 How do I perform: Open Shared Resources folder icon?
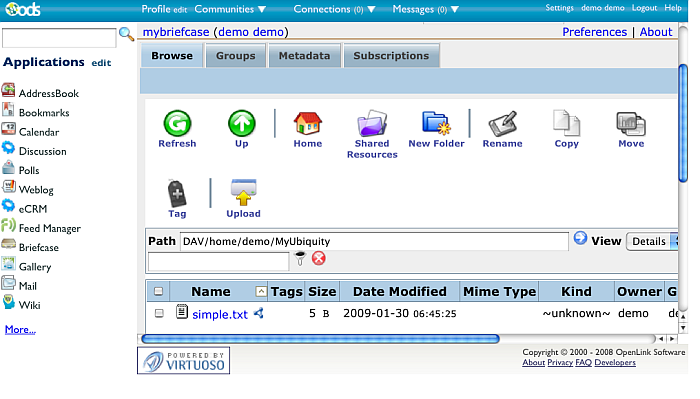point(372,123)
